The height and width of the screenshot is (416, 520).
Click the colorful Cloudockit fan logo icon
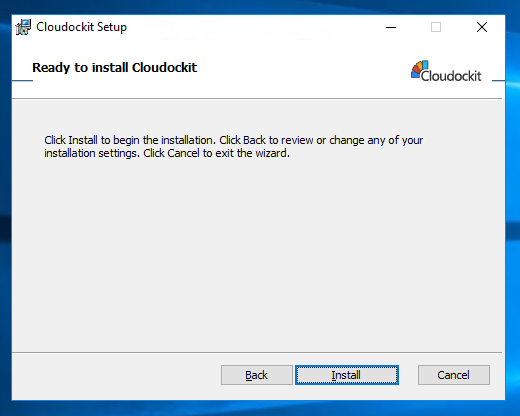click(x=420, y=69)
